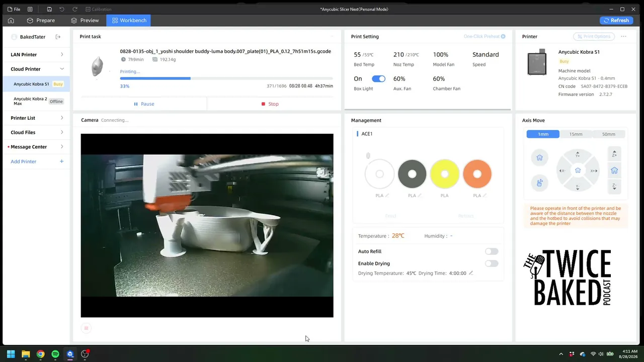This screenshot has width=644, height=362.
Task: Expand the Message Center section
Action: [x=36, y=147]
